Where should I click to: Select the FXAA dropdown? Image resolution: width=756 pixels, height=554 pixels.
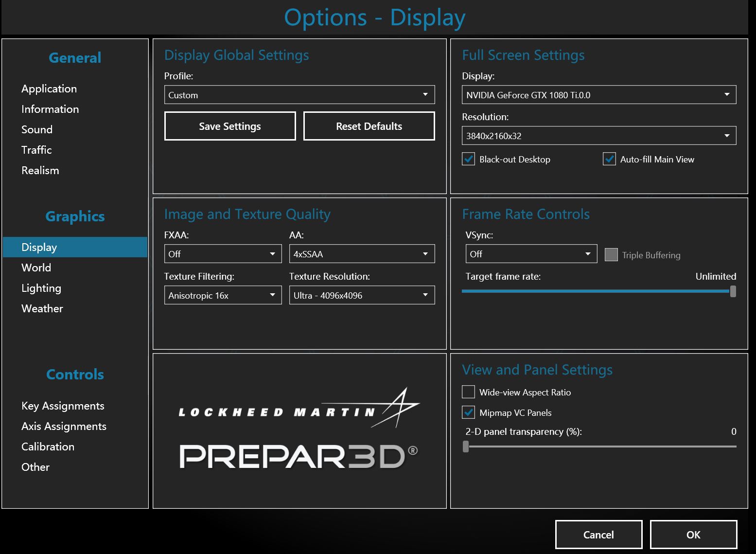223,254
